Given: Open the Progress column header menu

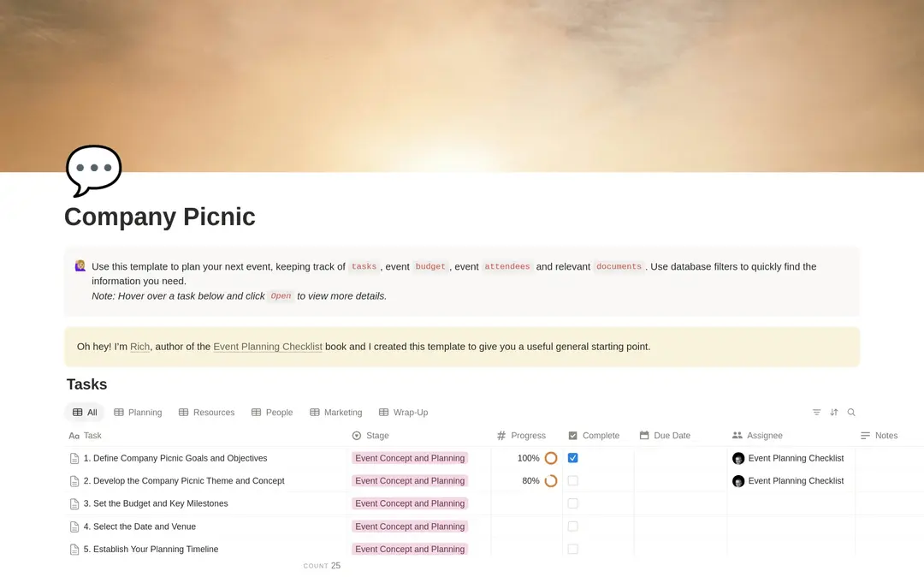Looking at the screenshot, I should pyautogui.click(x=522, y=436).
